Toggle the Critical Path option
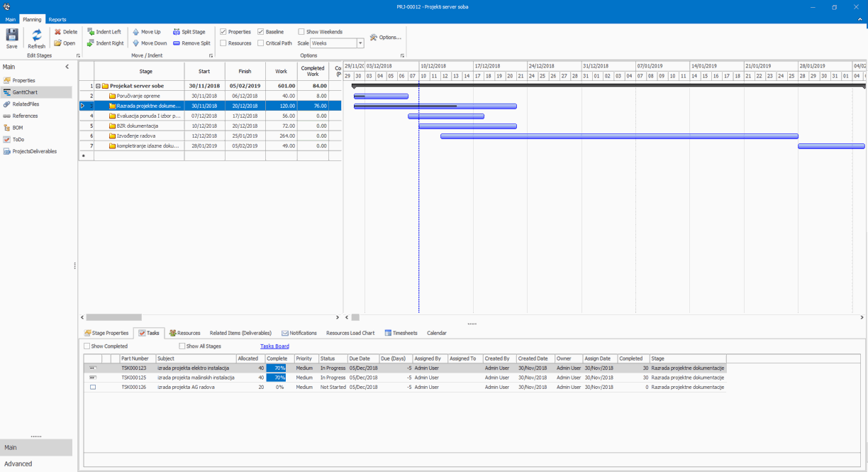The image size is (868, 472). 261,43
